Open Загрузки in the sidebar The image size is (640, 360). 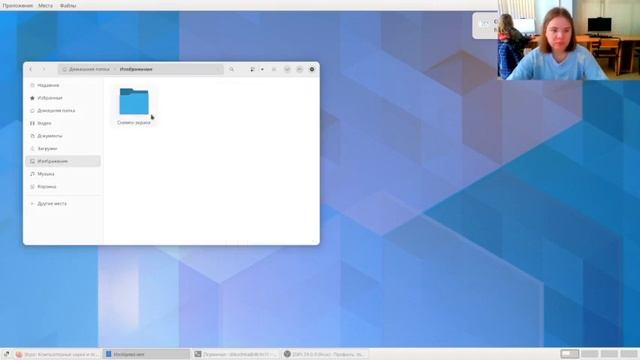[63, 149]
